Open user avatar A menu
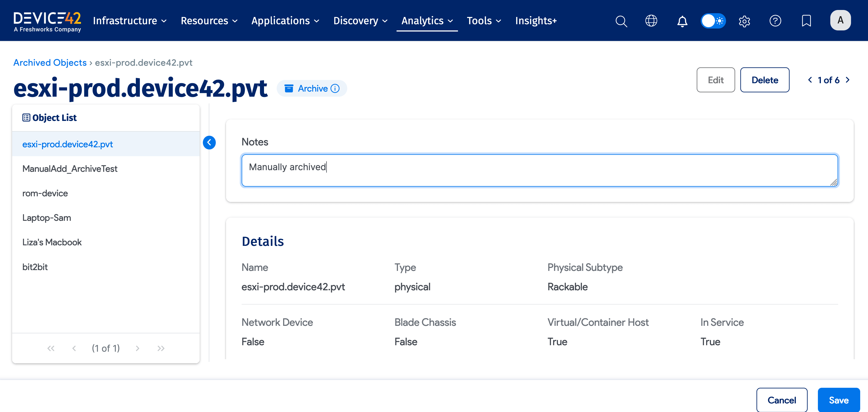 pos(840,20)
